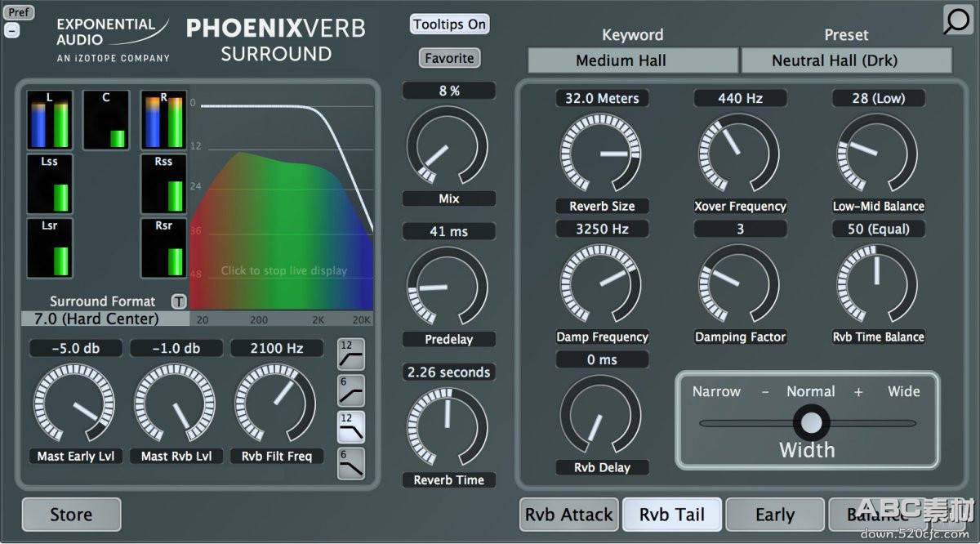Switch to the Early tab
Viewport: 980px width, 544px height.
coord(775,515)
